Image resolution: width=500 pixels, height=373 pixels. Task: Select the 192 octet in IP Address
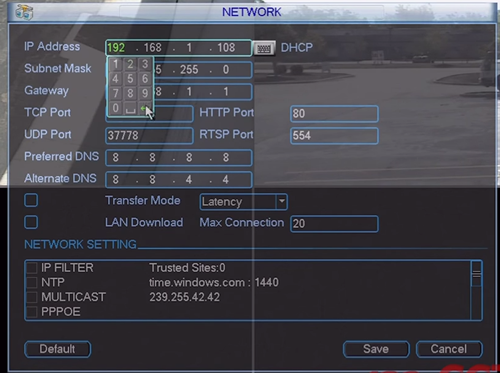point(116,48)
